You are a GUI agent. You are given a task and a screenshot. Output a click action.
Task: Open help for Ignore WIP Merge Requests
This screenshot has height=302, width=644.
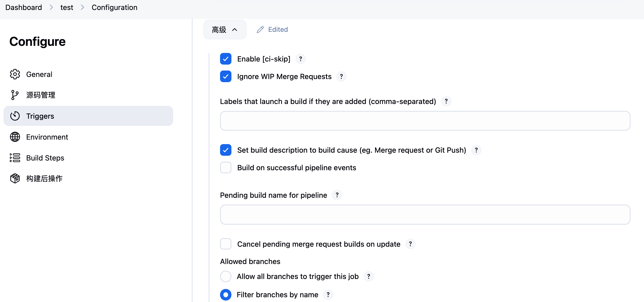coord(341,76)
